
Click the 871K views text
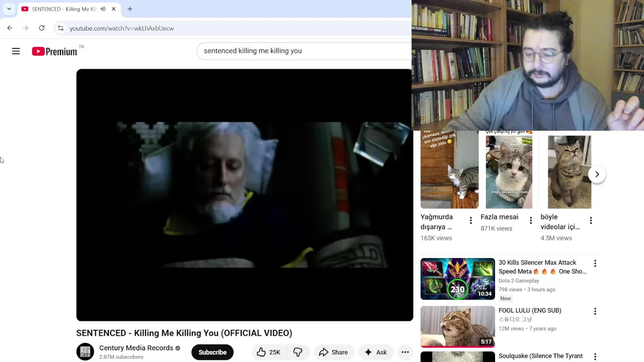tap(496, 229)
